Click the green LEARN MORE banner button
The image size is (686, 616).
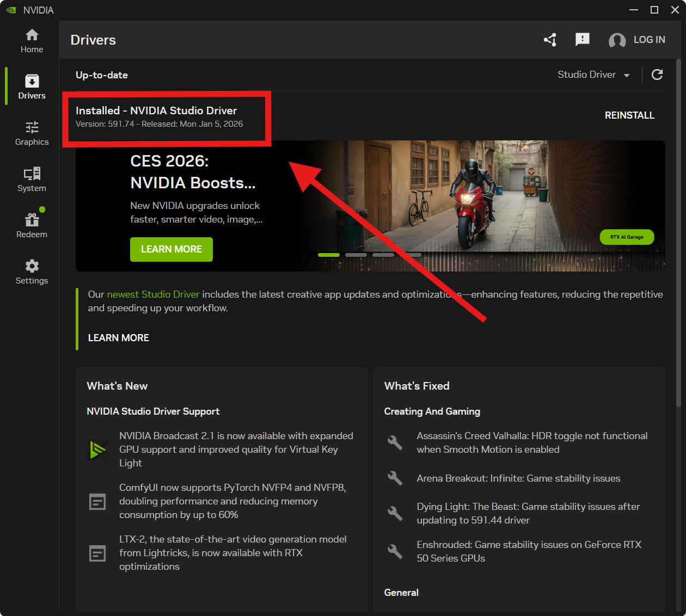tap(171, 249)
